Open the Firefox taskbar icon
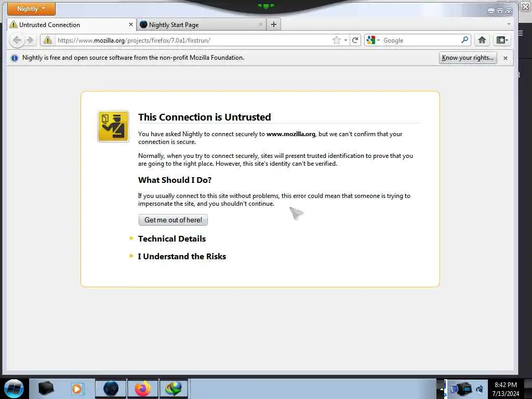Image resolution: width=532 pixels, height=399 pixels. (143, 389)
